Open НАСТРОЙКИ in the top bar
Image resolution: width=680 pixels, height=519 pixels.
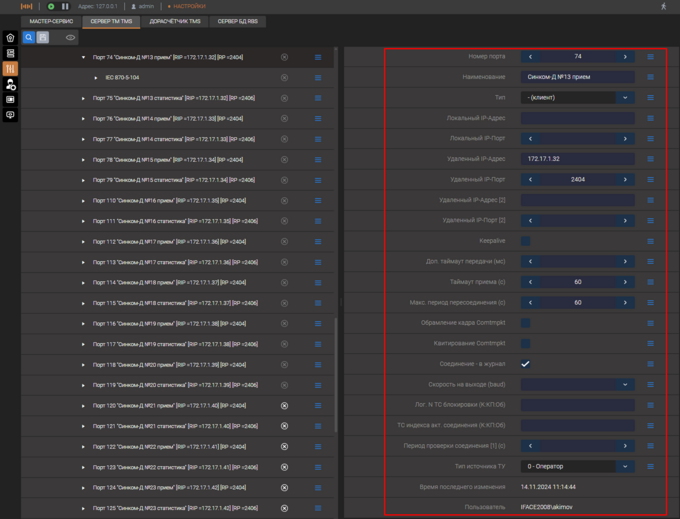[188, 6]
